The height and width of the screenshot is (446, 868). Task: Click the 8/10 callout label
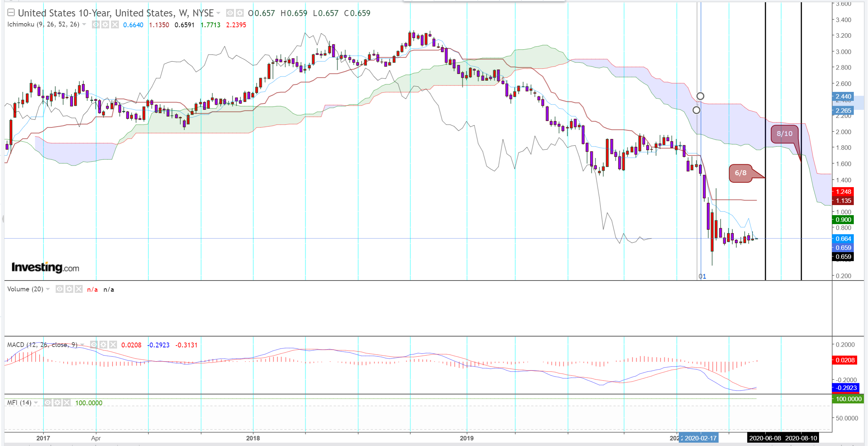click(784, 134)
